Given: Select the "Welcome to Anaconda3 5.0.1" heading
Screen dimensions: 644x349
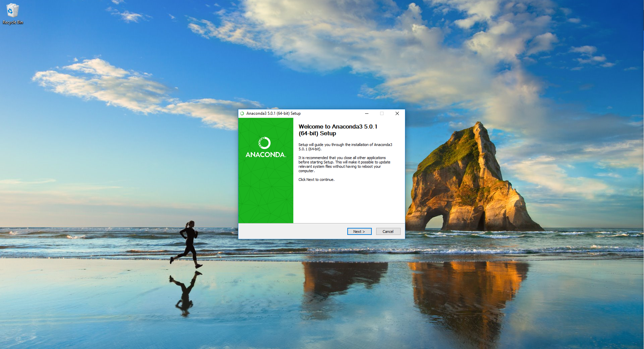Looking at the screenshot, I should [x=338, y=130].
